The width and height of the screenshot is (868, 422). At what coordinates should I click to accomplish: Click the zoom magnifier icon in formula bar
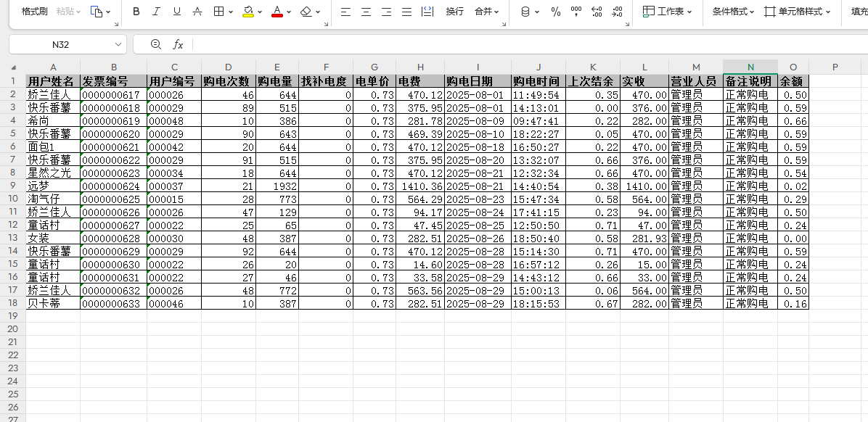(x=155, y=44)
